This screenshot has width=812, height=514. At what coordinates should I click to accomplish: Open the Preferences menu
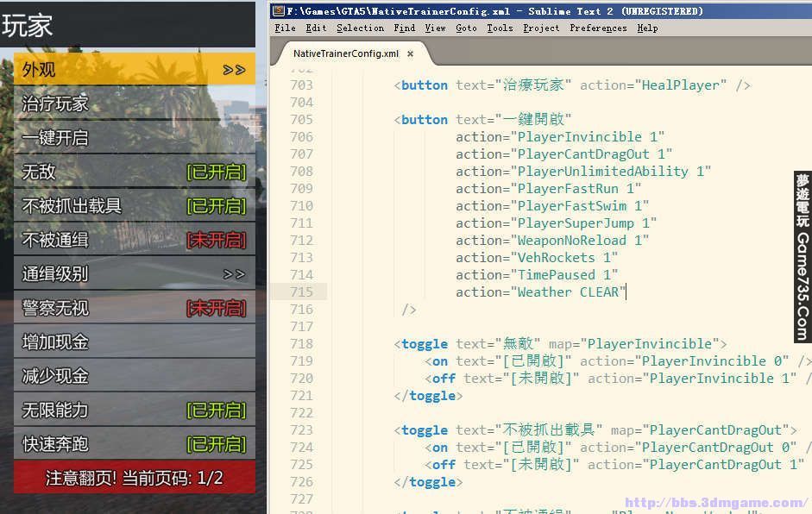[598, 28]
